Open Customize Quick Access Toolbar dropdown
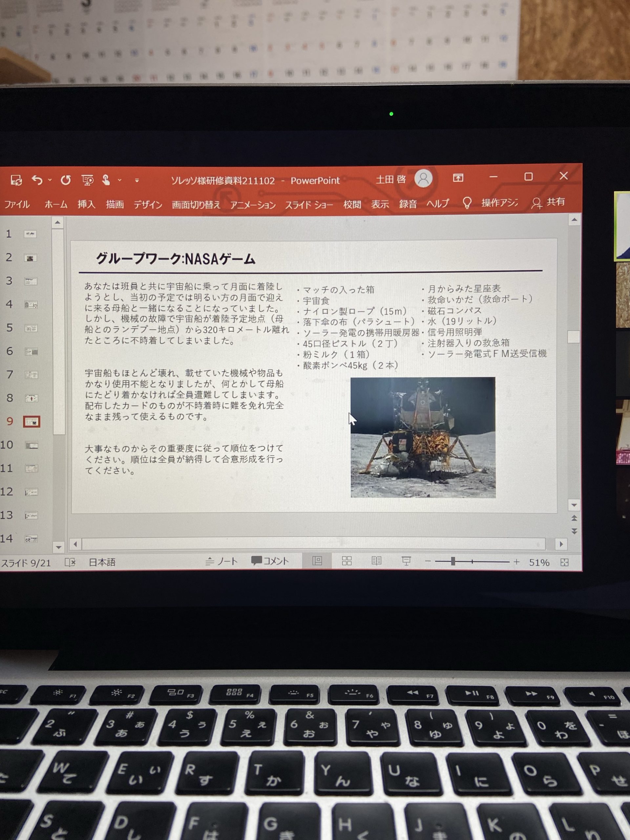Viewport: 630px width, 840px height. click(137, 180)
